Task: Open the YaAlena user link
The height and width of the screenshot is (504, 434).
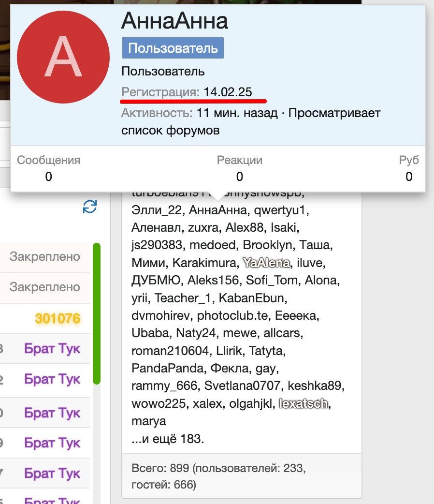Action: tap(267, 263)
